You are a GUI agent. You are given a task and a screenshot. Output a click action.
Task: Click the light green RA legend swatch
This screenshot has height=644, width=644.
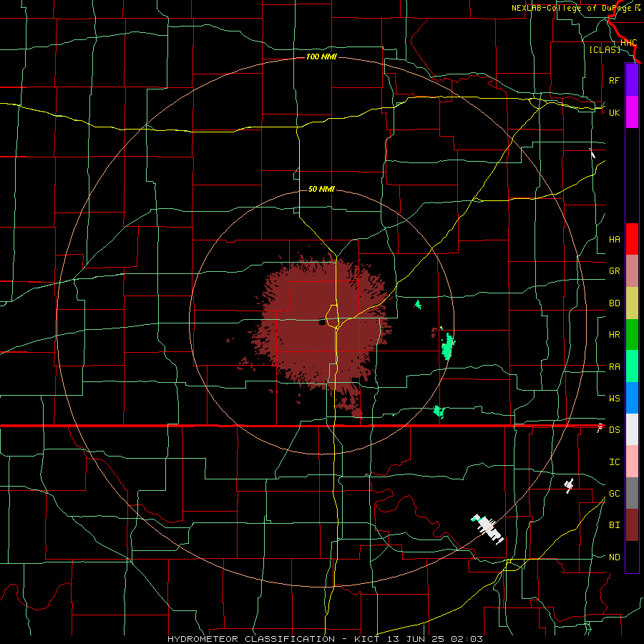click(x=632, y=366)
